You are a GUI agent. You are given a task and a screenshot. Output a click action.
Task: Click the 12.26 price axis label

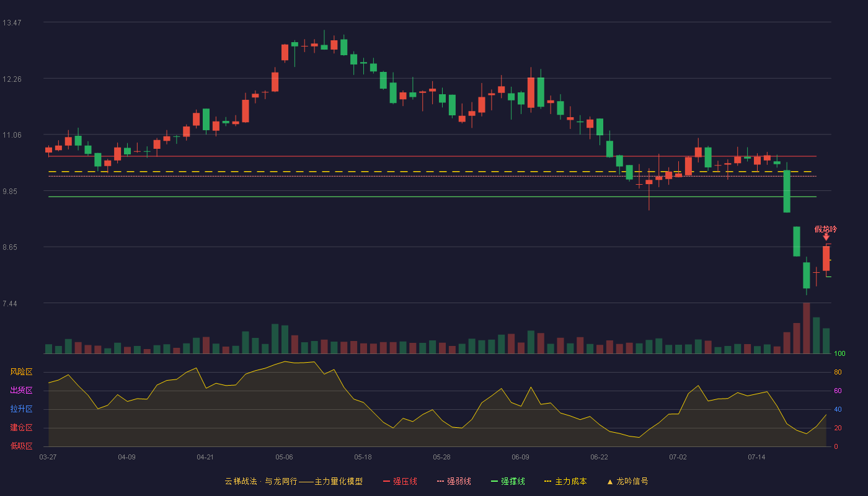pos(12,79)
